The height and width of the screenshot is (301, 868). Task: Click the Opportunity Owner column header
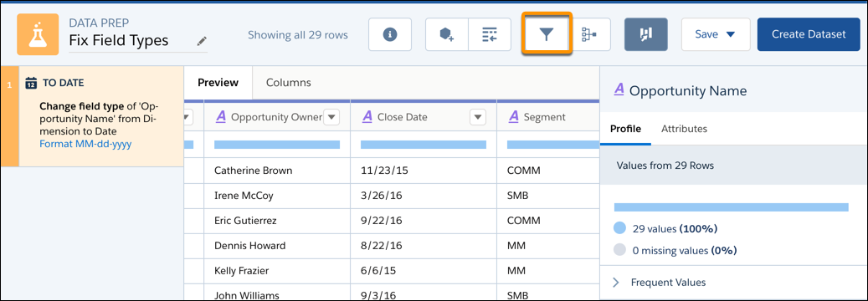tap(277, 117)
